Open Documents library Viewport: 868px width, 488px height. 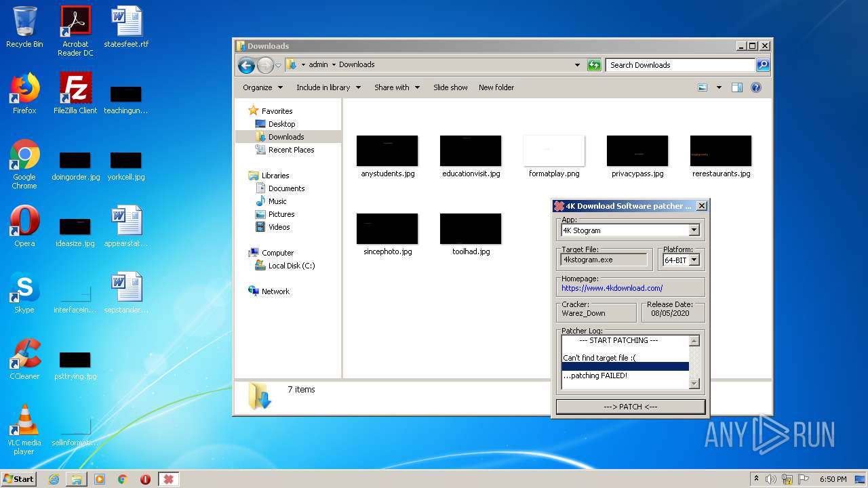[x=286, y=188]
